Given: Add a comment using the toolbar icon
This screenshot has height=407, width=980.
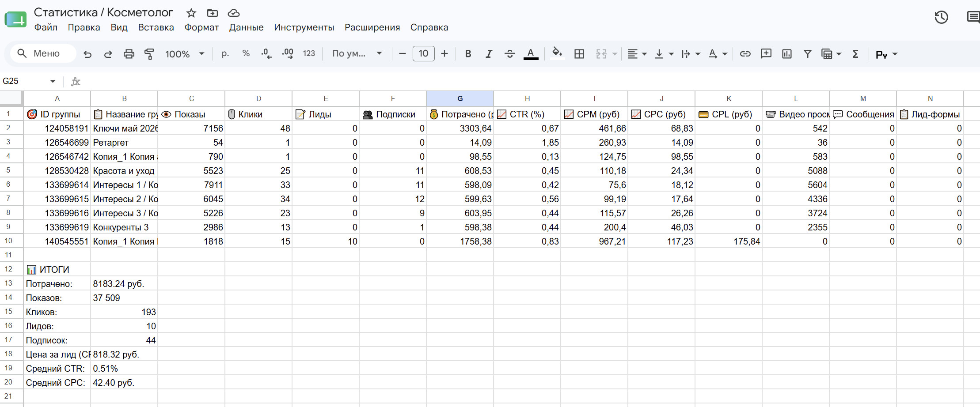Looking at the screenshot, I should click(x=766, y=54).
